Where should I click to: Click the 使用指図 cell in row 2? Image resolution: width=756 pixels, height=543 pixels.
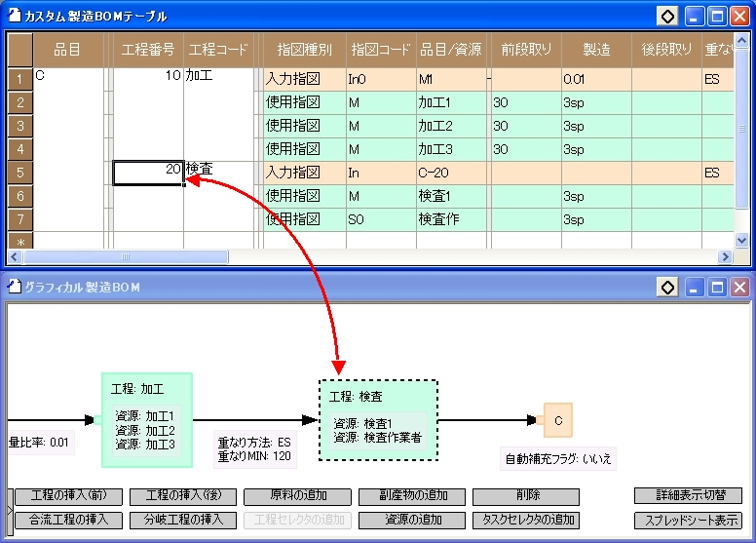(305, 102)
